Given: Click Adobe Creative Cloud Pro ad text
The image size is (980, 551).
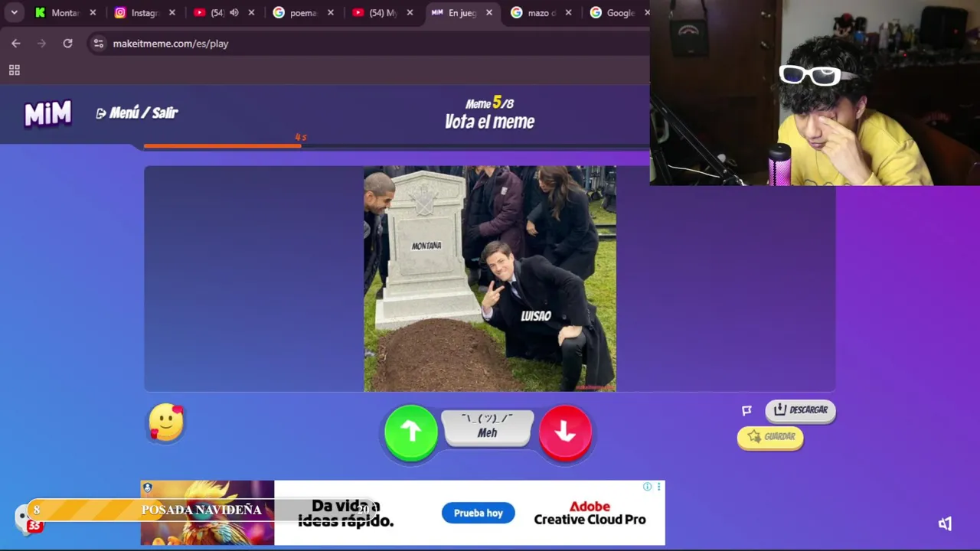Looking at the screenshot, I should click(x=590, y=513).
